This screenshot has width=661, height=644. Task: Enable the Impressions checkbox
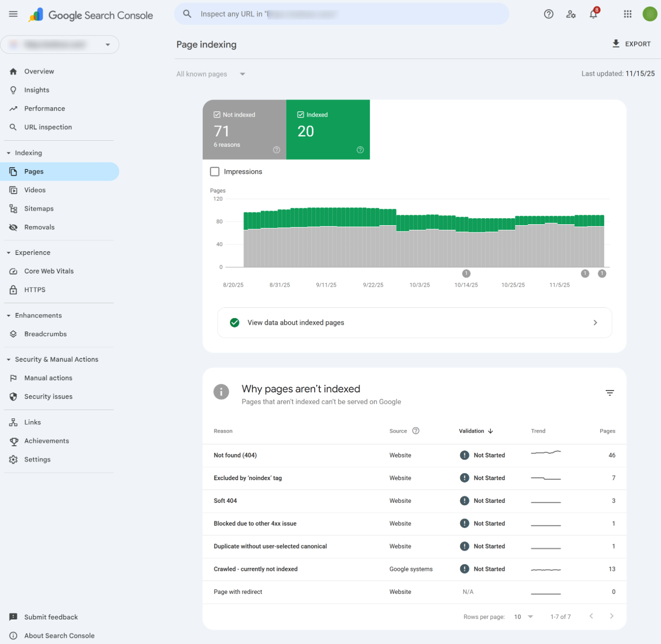pyautogui.click(x=215, y=171)
